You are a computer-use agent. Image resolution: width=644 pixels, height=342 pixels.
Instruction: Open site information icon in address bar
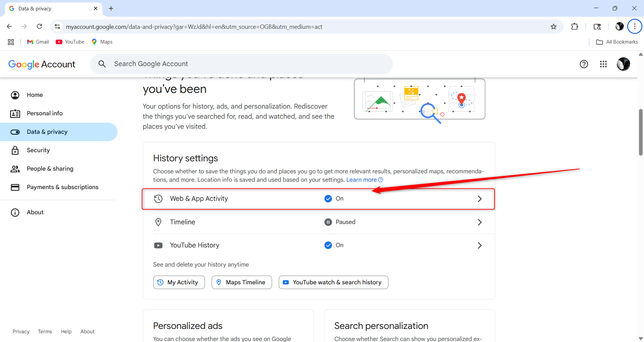pyautogui.click(x=57, y=26)
